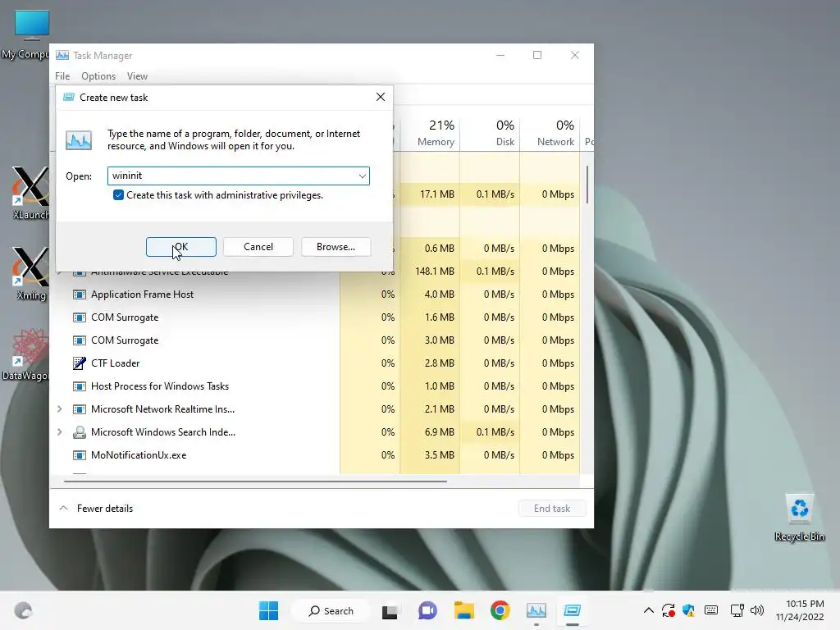The width and height of the screenshot is (840, 630).
Task: Click Microsoft Windows Search Indexer icon
Action: tap(80, 432)
